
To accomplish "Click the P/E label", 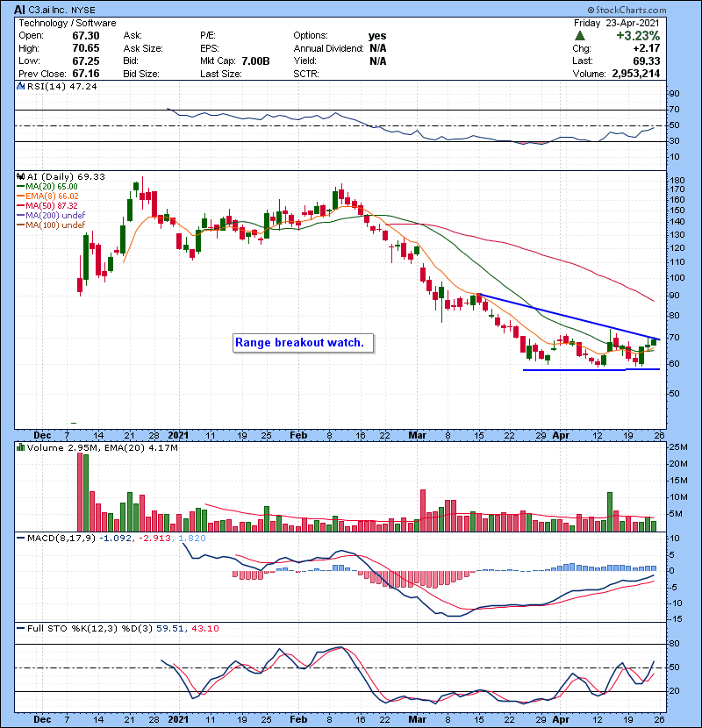I will pos(207,36).
